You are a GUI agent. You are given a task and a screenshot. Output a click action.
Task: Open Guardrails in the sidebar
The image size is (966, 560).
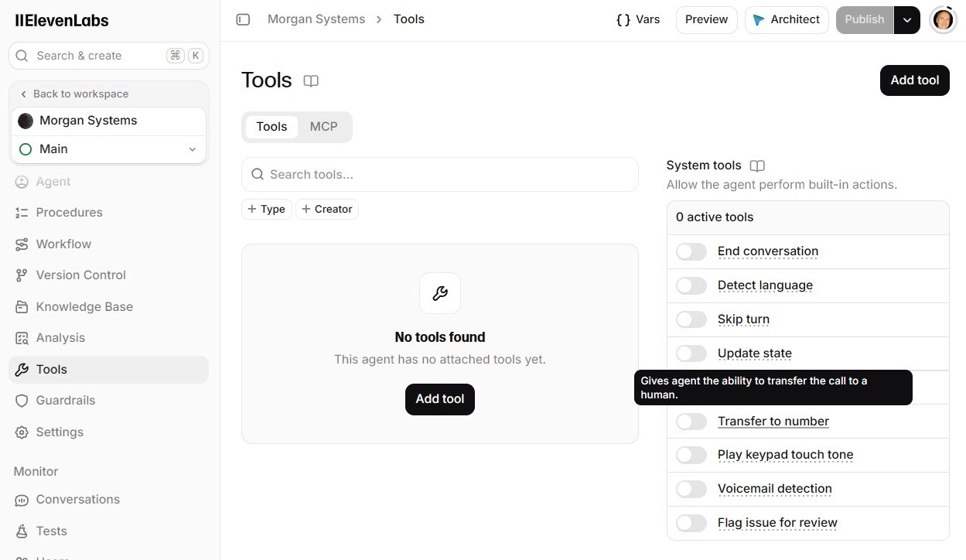pos(109,401)
